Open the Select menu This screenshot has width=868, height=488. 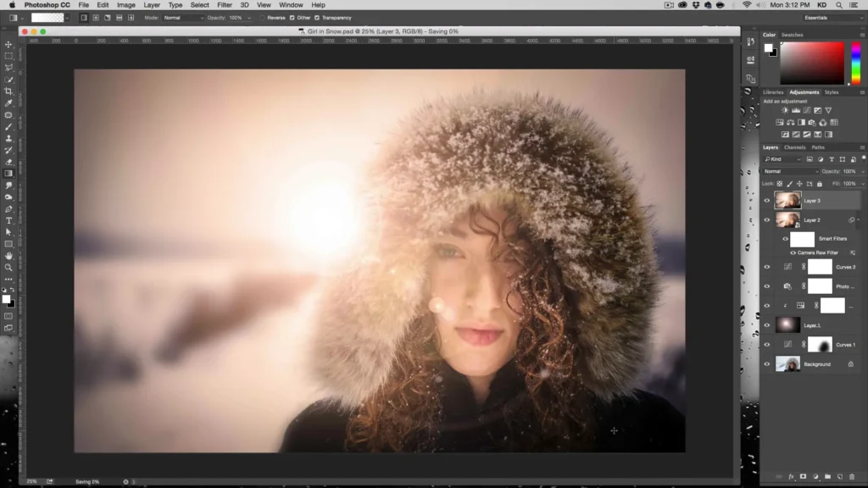199,5
